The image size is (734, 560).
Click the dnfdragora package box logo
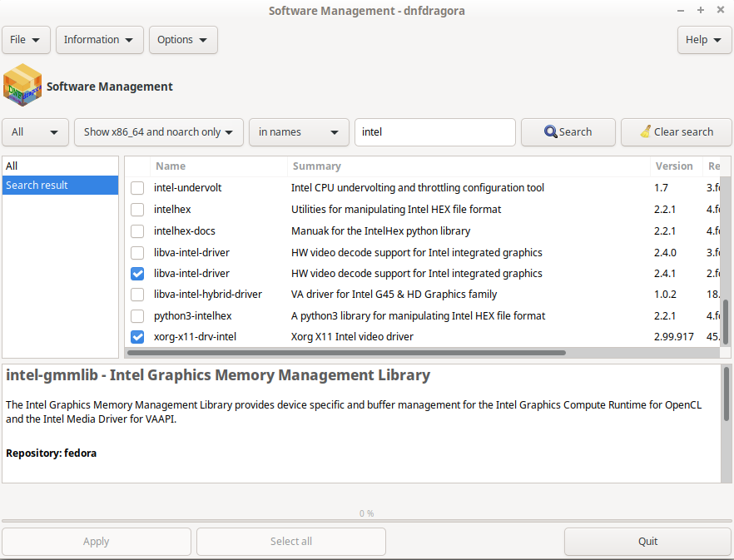click(22, 85)
